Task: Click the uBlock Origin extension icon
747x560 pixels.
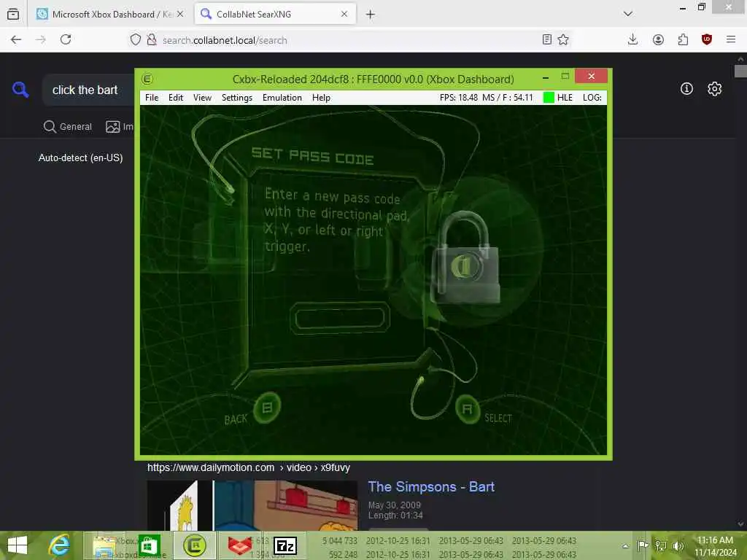Action: (x=707, y=39)
